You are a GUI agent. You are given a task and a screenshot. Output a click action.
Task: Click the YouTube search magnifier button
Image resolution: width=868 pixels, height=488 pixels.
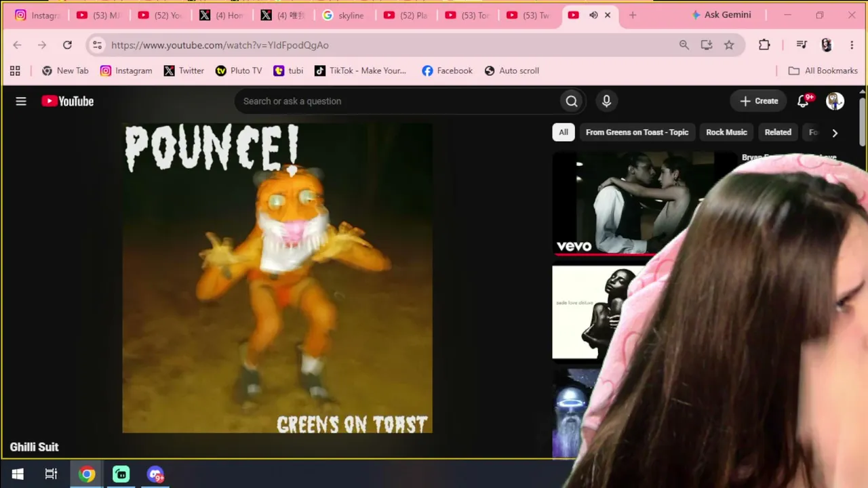point(572,101)
